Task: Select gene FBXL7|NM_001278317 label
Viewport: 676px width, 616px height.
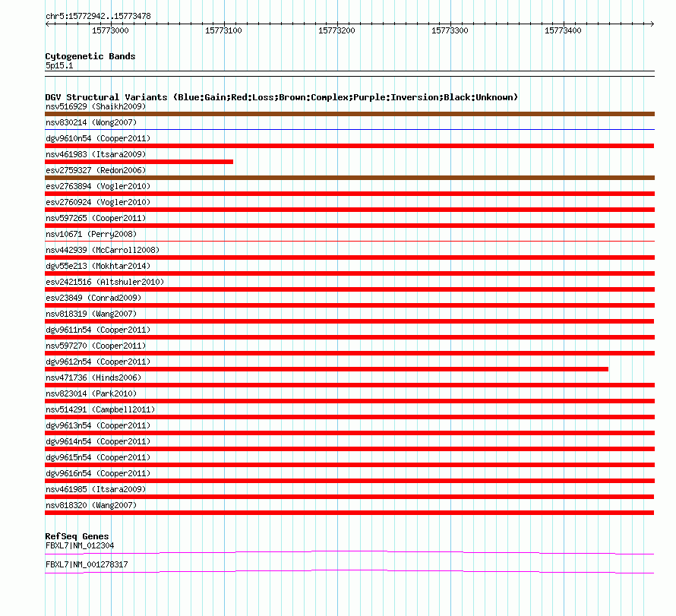Action: [87, 564]
